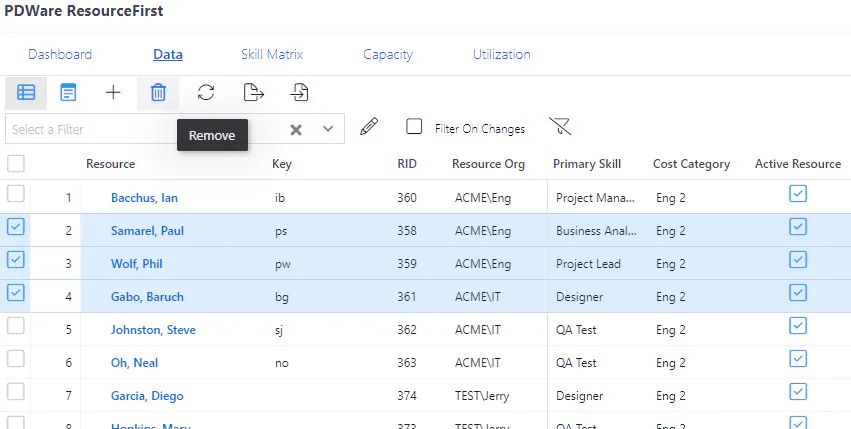Screen dimensions: 851x429
Task: Open the Samarel, Paul resource link
Action: pyautogui.click(x=147, y=231)
